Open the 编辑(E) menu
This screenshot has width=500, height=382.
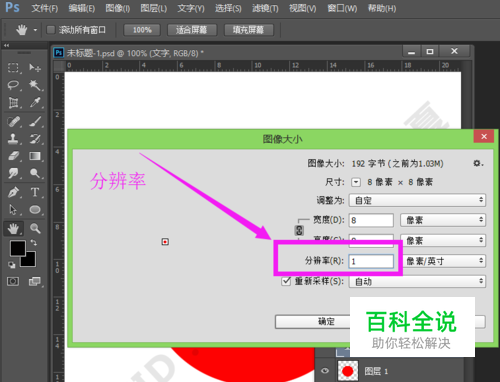click(82, 8)
